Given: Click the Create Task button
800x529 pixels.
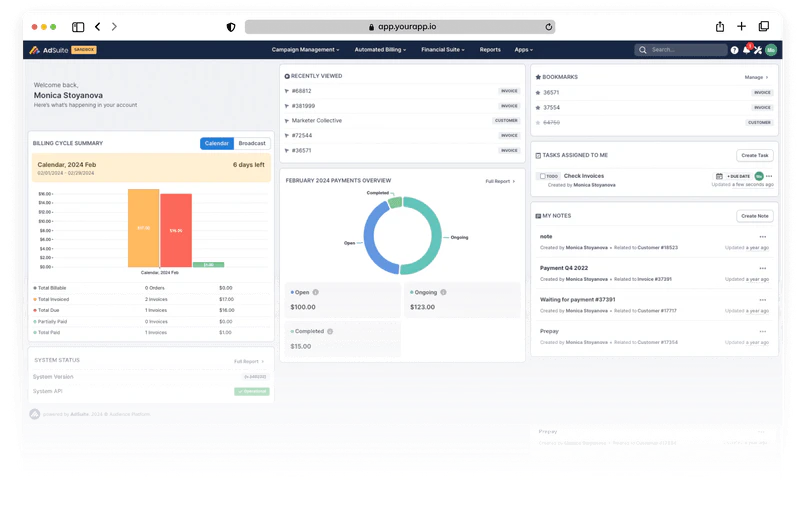Looking at the screenshot, I should point(755,156).
